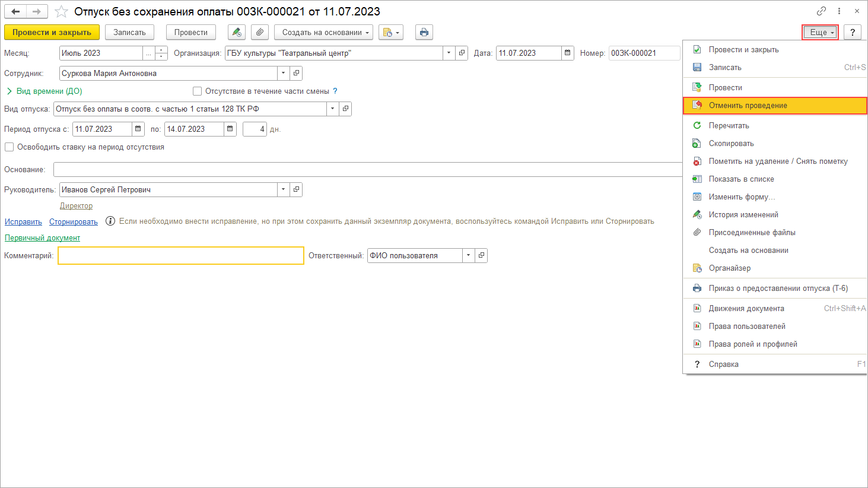The image size is (868, 488).
Task: Choose Провести и закрыть in the Еще menu
Action: 775,49
